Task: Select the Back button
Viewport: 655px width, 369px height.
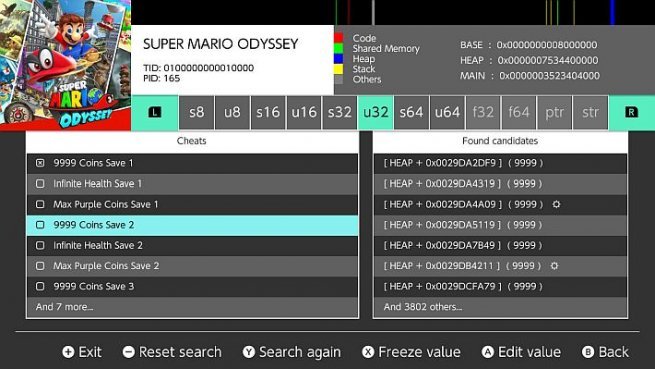Action: tap(605, 352)
